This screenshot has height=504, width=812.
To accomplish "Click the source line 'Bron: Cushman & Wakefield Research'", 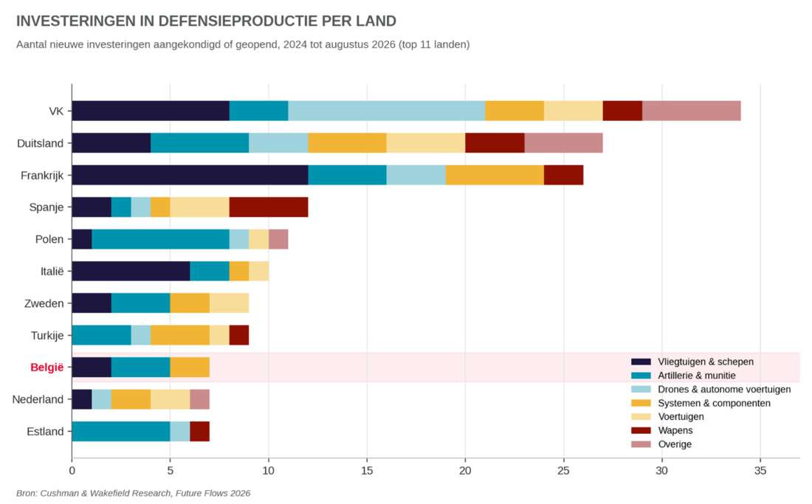I will (133, 493).
